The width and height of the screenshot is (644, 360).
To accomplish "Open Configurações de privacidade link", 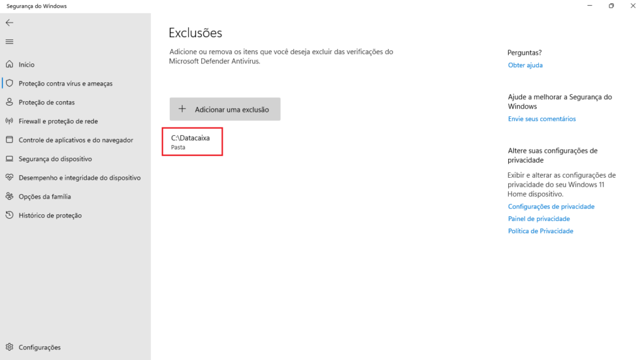I will [x=551, y=207].
